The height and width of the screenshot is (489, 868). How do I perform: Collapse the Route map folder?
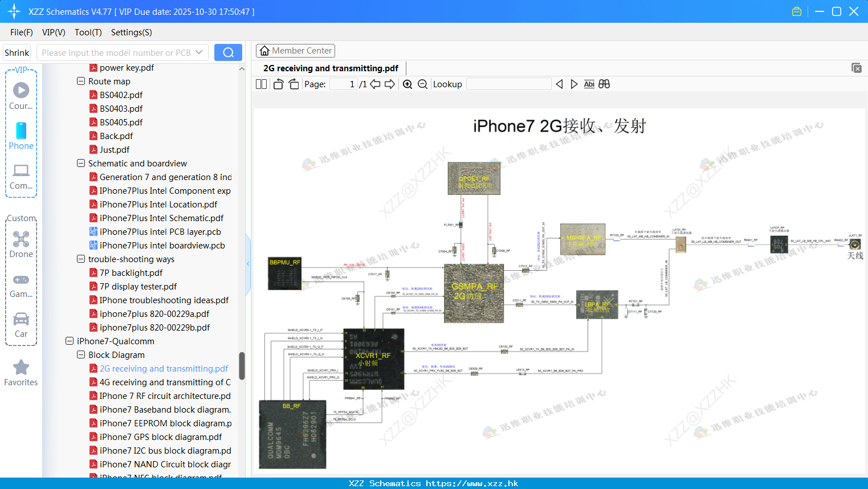click(x=81, y=81)
